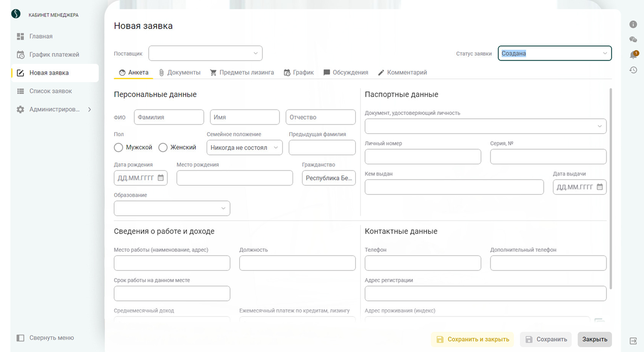Click the Свернуть меню panel icon
This screenshot has height=352, width=644.
(x=20, y=338)
